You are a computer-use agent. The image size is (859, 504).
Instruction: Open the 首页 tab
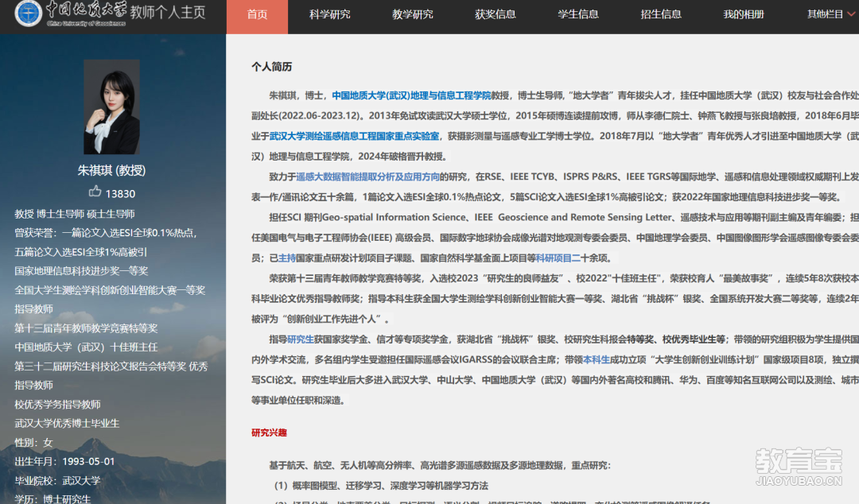click(257, 15)
